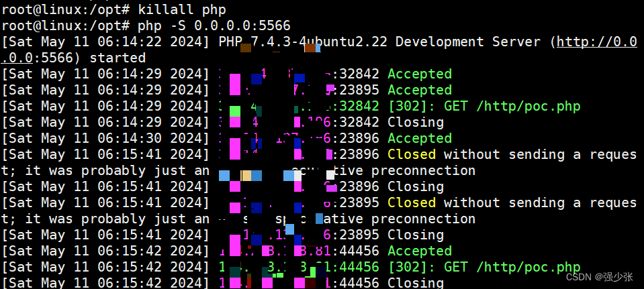Image resolution: width=644 pixels, height=289 pixels.
Task: Click the 'php -S 0.0.0.0:5566' command
Action: 214,25
